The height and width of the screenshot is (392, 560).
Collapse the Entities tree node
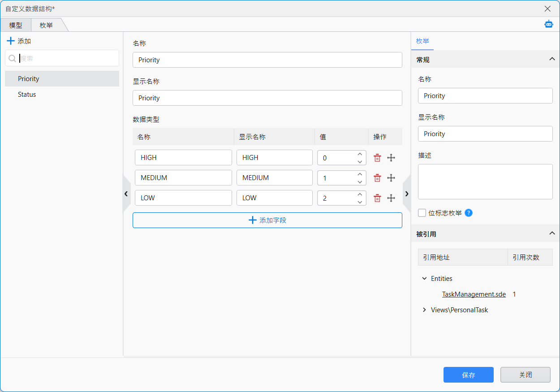tap(424, 279)
